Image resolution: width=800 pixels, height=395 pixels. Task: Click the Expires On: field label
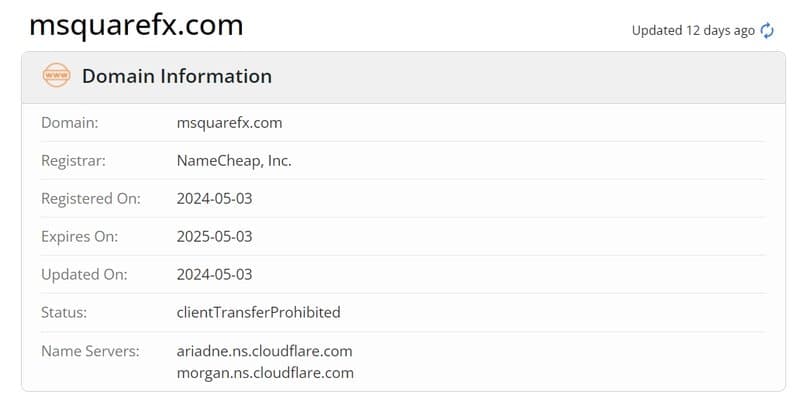click(x=80, y=237)
